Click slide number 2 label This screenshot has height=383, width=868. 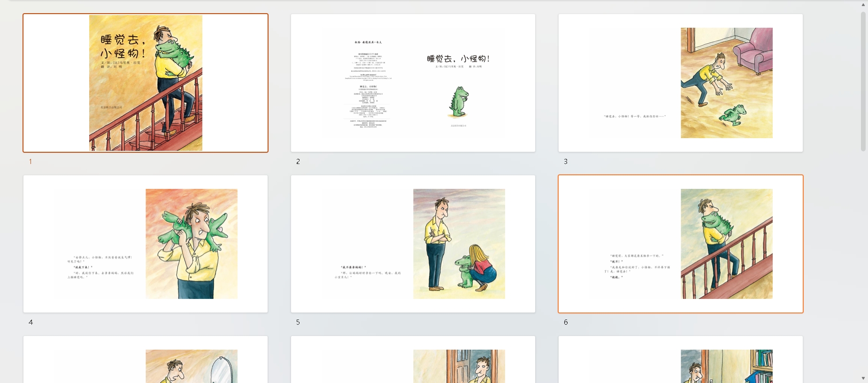pos(298,162)
